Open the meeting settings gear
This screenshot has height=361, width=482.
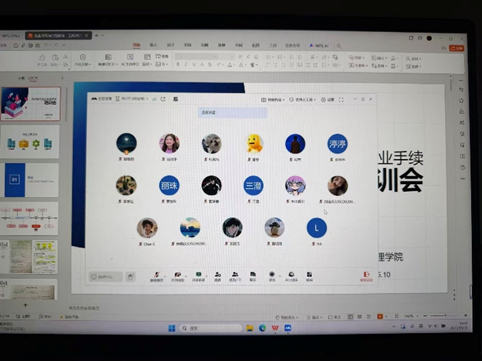[327, 99]
